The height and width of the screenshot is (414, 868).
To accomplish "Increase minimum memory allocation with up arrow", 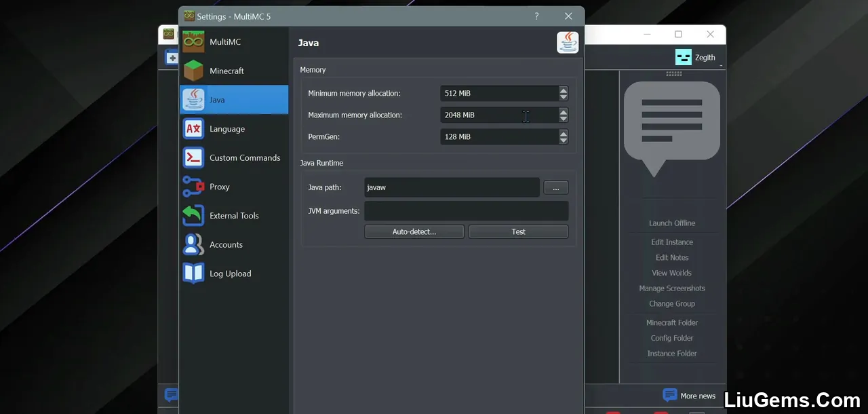I will [564, 90].
